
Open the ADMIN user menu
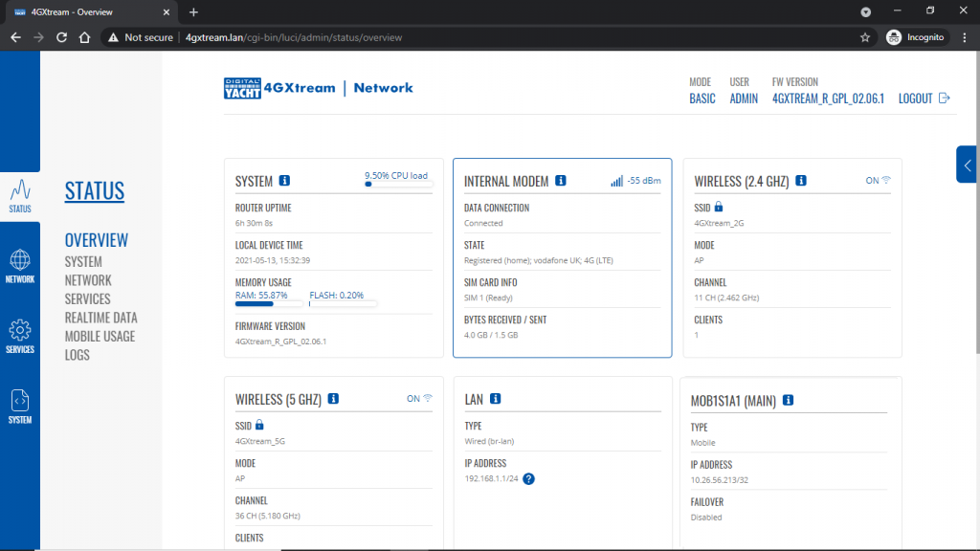[744, 99]
